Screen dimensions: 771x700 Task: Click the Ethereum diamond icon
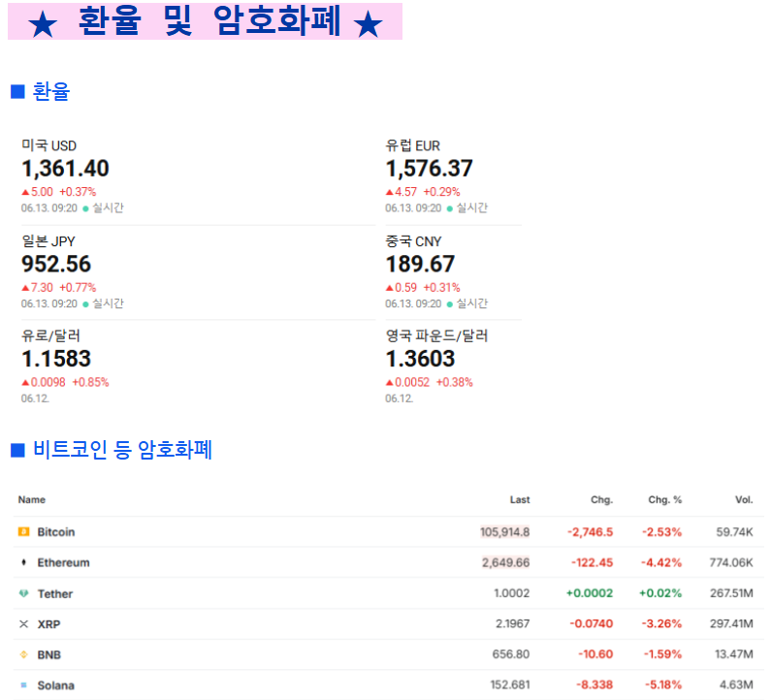(23, 562)
